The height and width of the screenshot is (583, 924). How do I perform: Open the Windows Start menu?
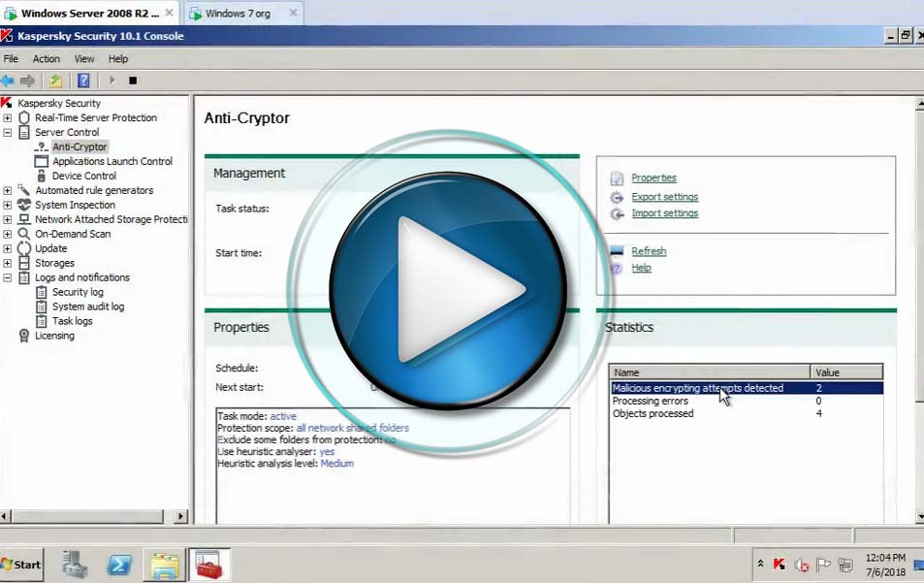pos(21,565)
